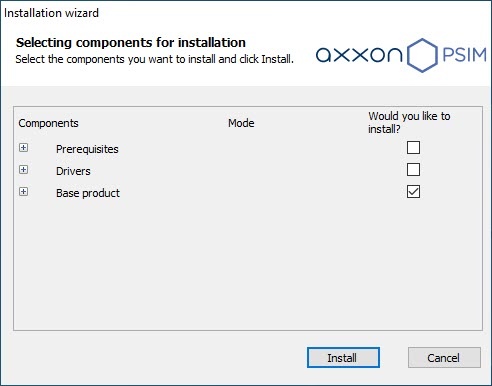Screen dimensions: 492x386
Task: Click the empty area of the components list
Action: 248,263
